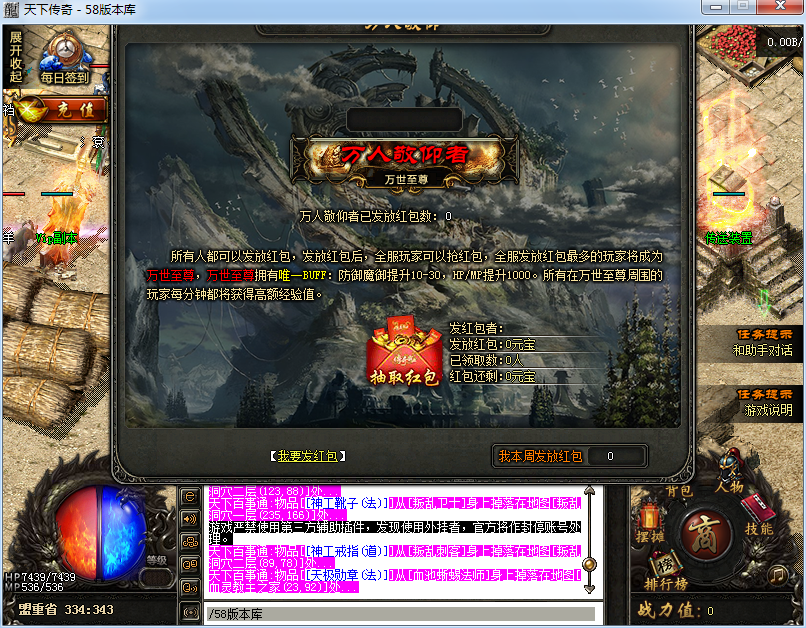
Task: Click the 战力值 combat power readout
Action: [676, 611]
